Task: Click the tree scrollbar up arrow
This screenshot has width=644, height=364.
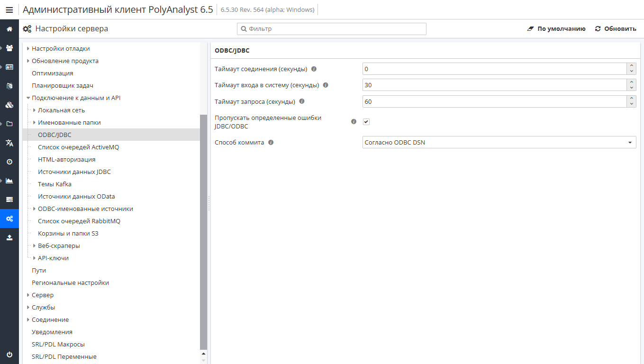Action: (204, 354)
